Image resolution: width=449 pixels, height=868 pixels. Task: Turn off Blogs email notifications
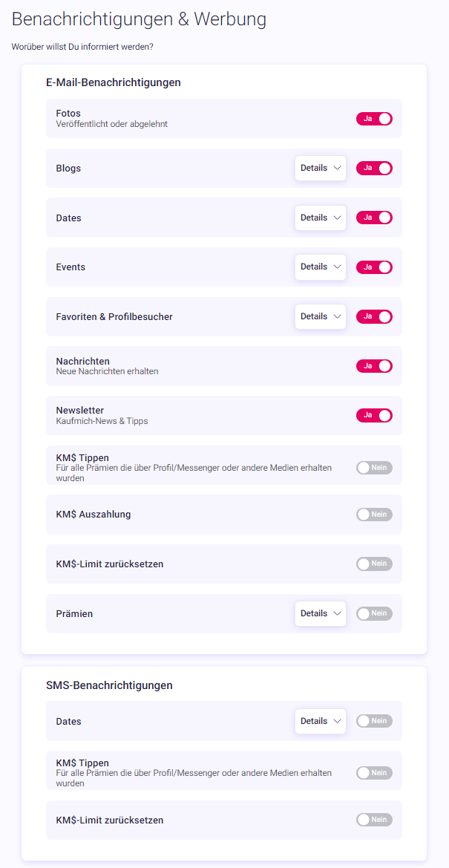tap(374, 168)
